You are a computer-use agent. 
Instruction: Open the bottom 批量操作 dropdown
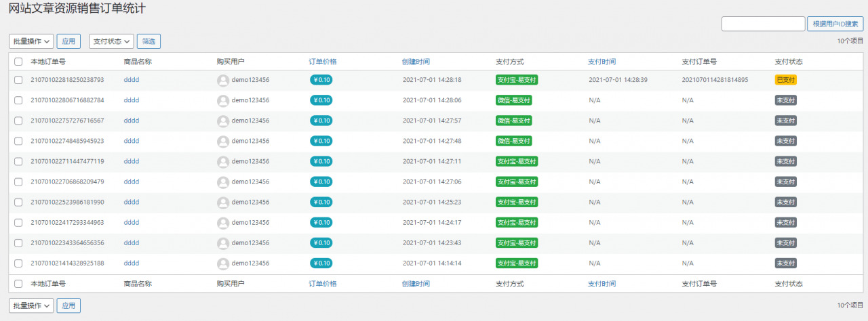pyautogui.click(x=31, y=306)
